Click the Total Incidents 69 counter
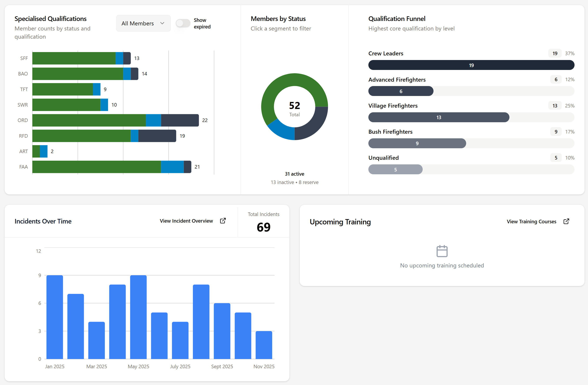 (263, 227)
